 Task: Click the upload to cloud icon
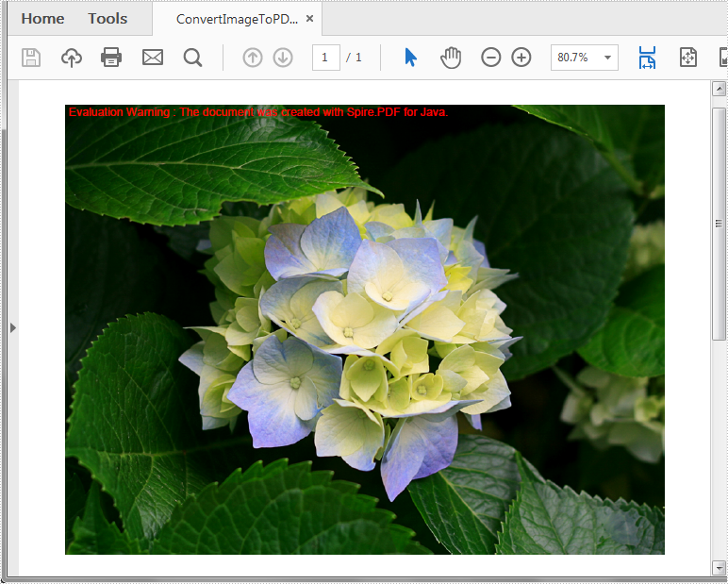pos(72,58)
